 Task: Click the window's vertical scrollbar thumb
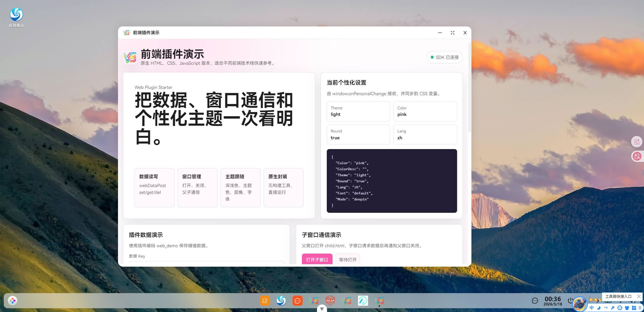[x=469, y=87]
